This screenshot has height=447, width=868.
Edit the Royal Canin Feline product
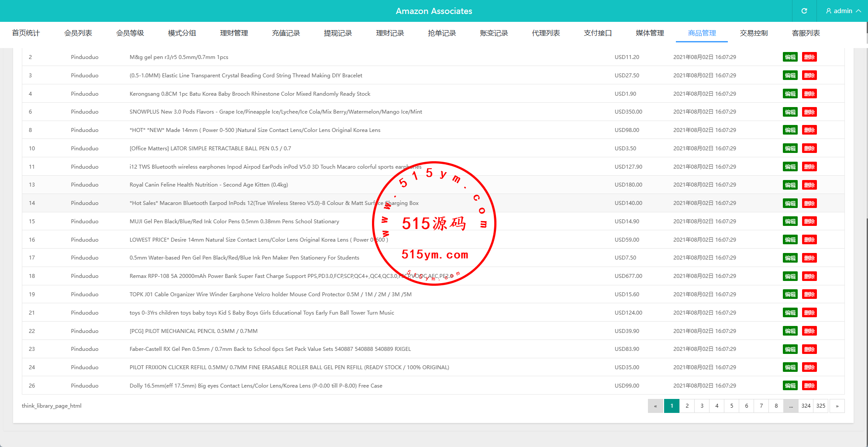(x=790, y=185)
